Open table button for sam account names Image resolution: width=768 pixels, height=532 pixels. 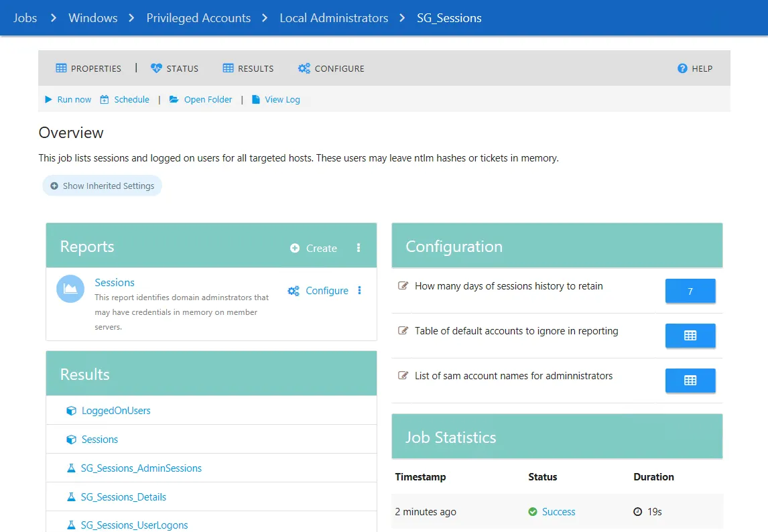(690, 381)
